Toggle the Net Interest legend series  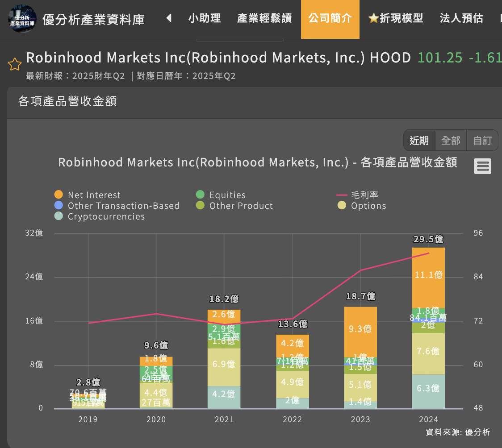click(88, 195)
